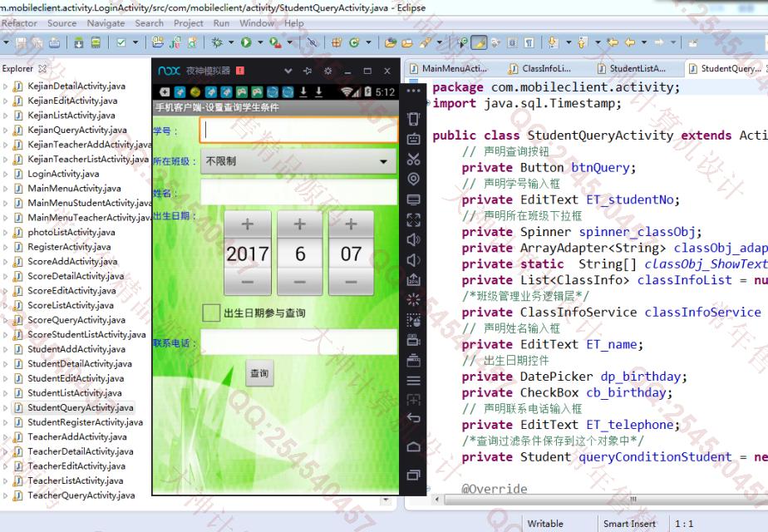Image resolution: width=768 pixels, height=532 pixels.
Task: Expand StudentQueryActivity.java tree node
Action: (x=5, y=408)
